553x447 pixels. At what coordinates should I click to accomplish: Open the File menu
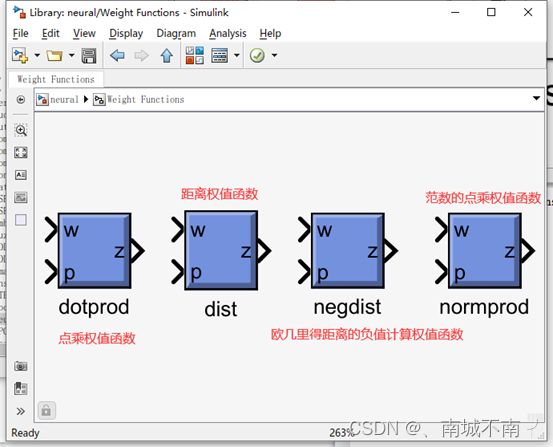(x=20, y=33)
